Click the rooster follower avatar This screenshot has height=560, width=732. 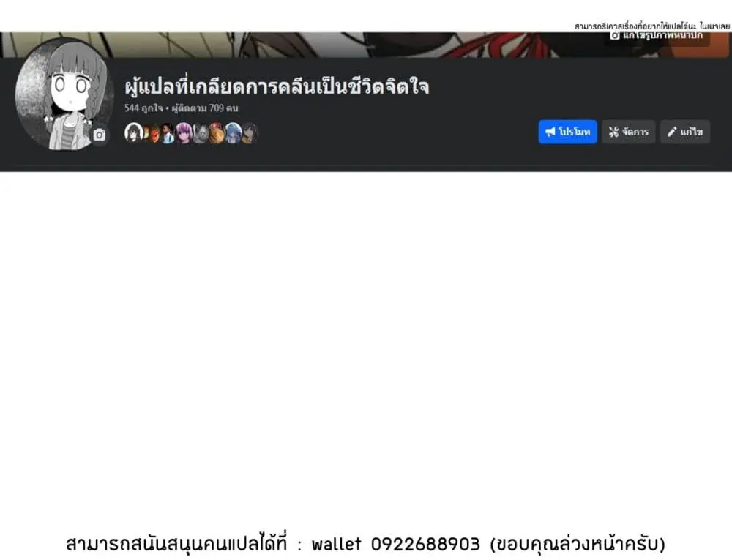coord(216,133)
